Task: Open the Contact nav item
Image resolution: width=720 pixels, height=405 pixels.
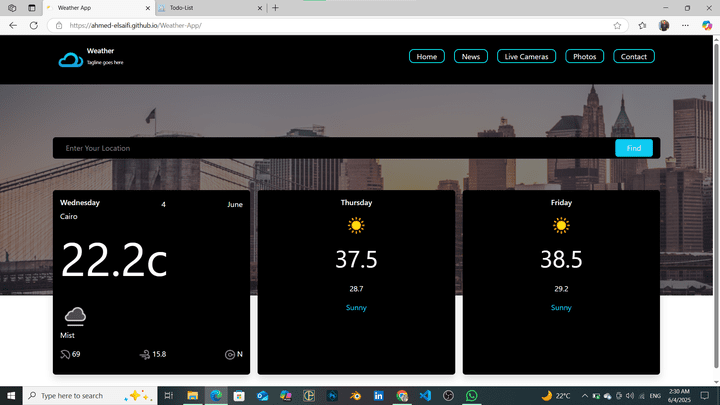Action: (x=634, y=56)
